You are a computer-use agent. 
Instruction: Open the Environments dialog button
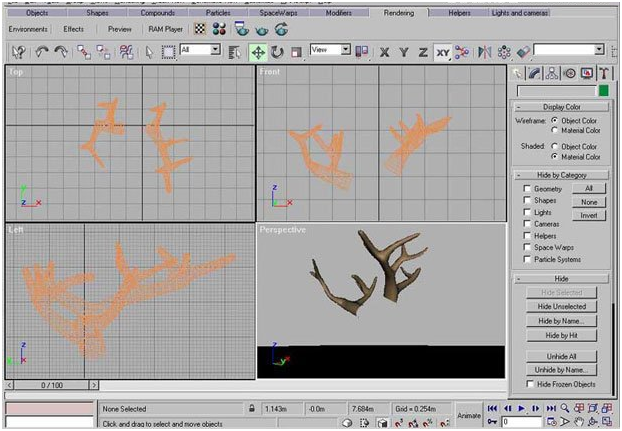tap(28, 29)
